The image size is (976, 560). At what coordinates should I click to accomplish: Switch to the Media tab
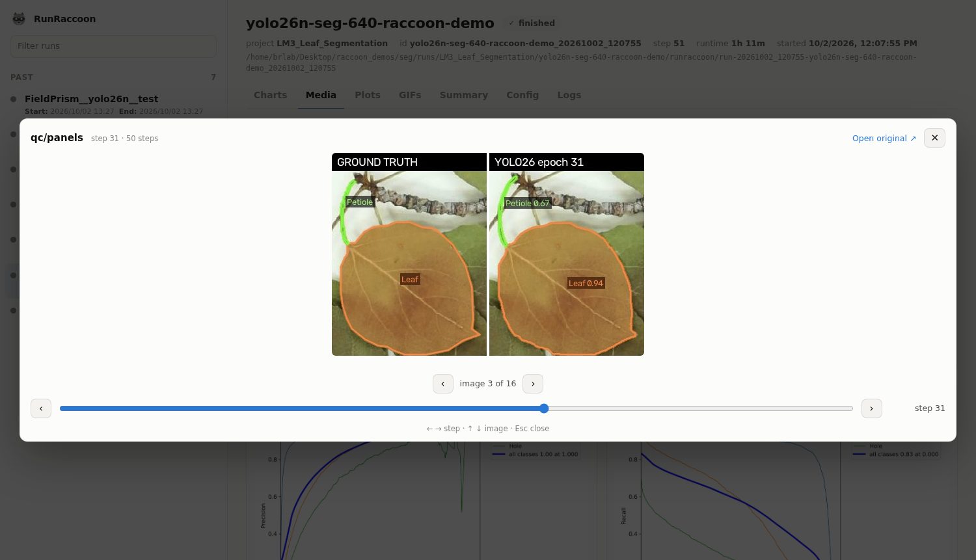tap(321, 95)
